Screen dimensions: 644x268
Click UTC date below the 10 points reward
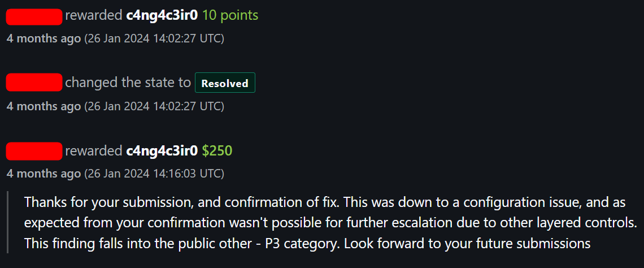pyautogui.click(x=154, y=38)
